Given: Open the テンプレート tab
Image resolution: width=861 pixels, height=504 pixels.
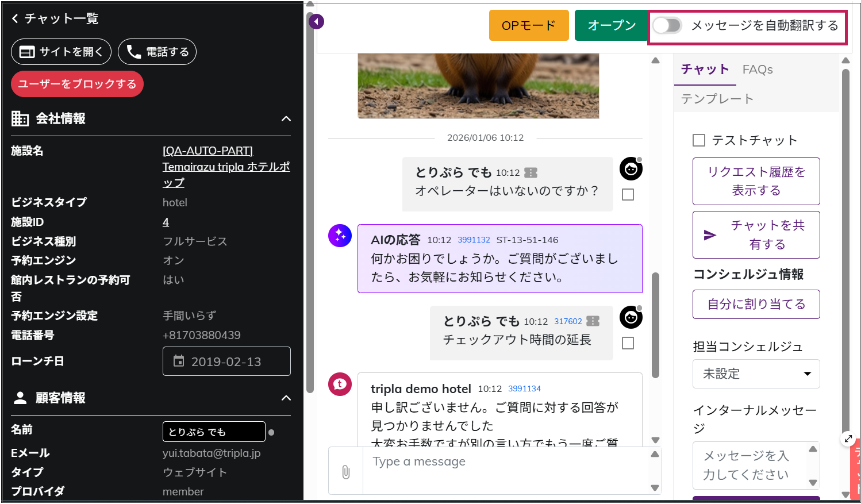Looking at the screenshot, I should (x=717, y=99).
